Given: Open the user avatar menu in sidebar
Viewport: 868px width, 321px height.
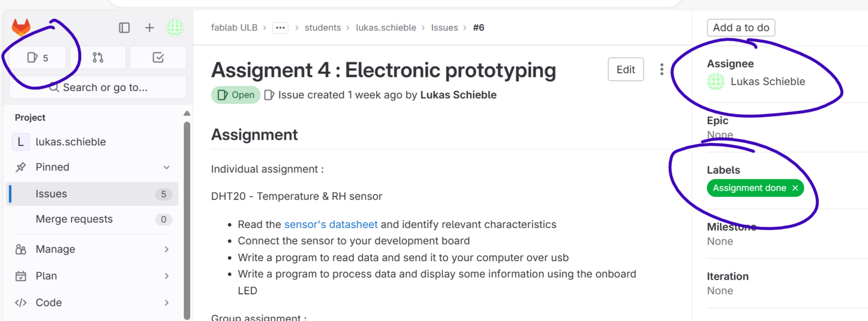Looking at the screenshot, I should click(175, 27).
